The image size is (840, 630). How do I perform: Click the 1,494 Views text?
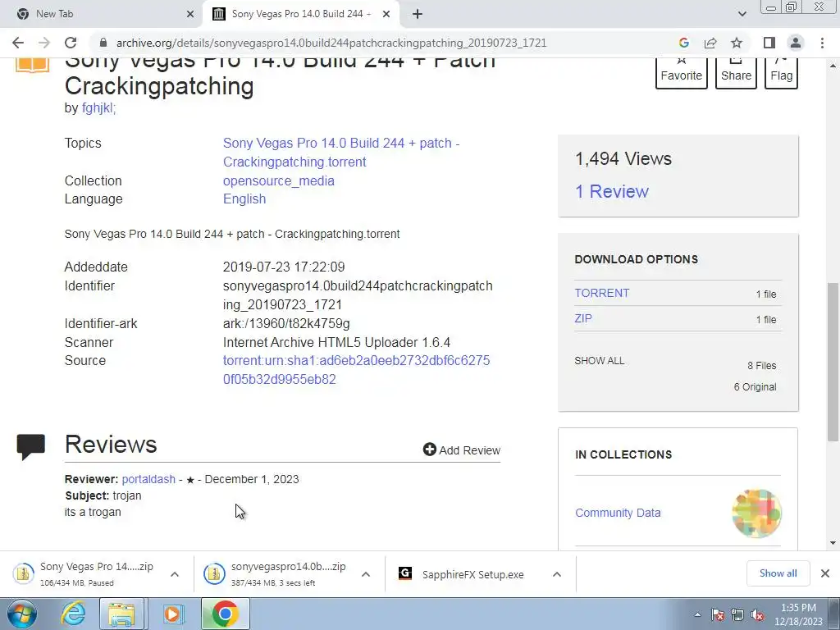pos(623,158)
